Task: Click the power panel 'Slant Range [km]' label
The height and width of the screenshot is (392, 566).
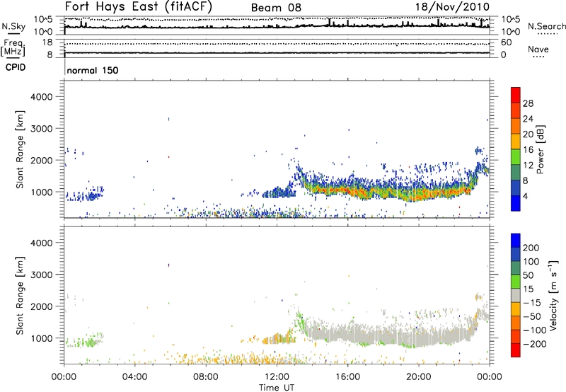Action: [20, 149]
